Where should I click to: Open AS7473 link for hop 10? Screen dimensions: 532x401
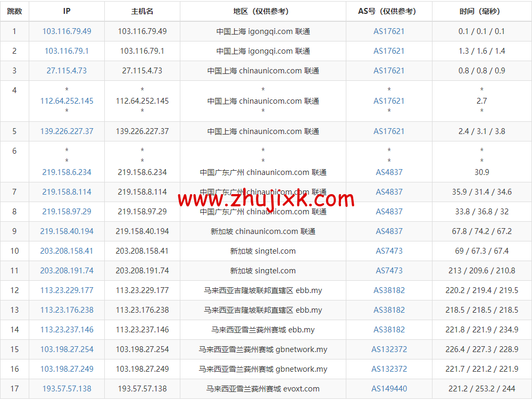(x=389, y=251)
